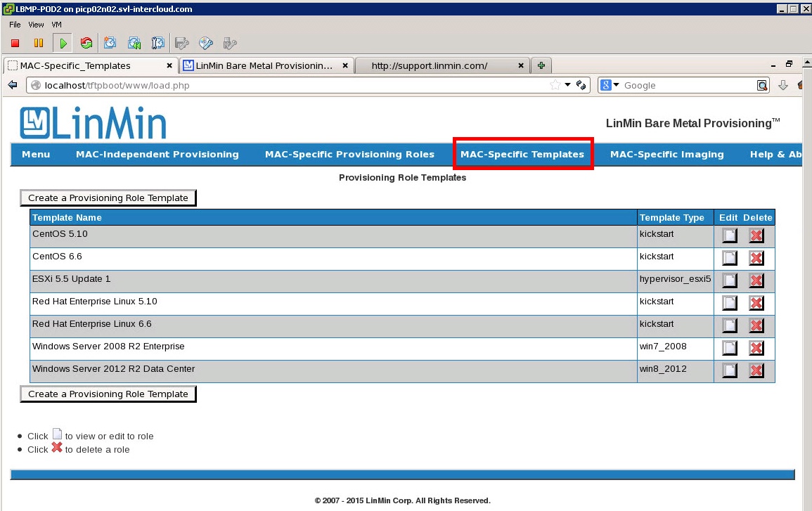The height and width of the screenshot is (511, 812).
Task: Edit the Windows Server 2012 R2 template
Action: pyautogui.click(x=730, y=370)
